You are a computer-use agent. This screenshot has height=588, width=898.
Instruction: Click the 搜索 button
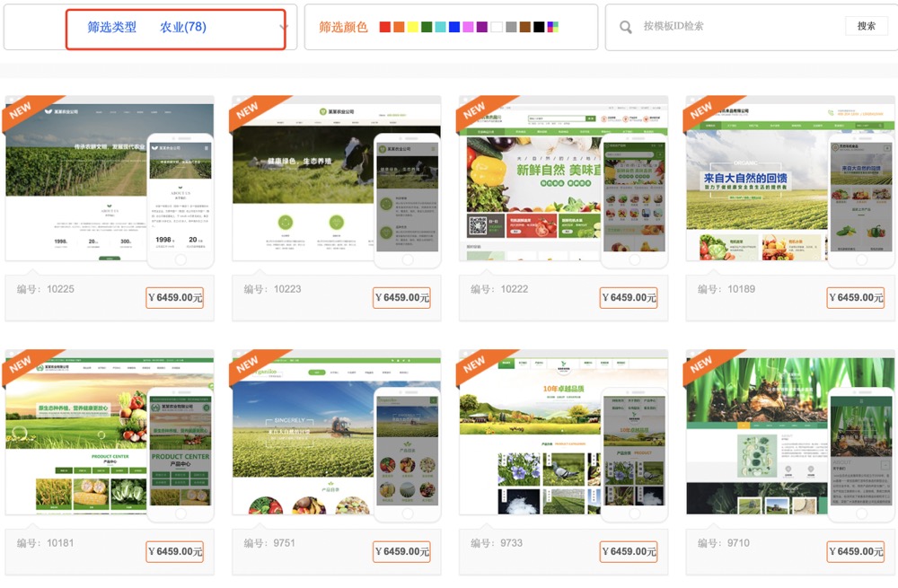[867, 26]
